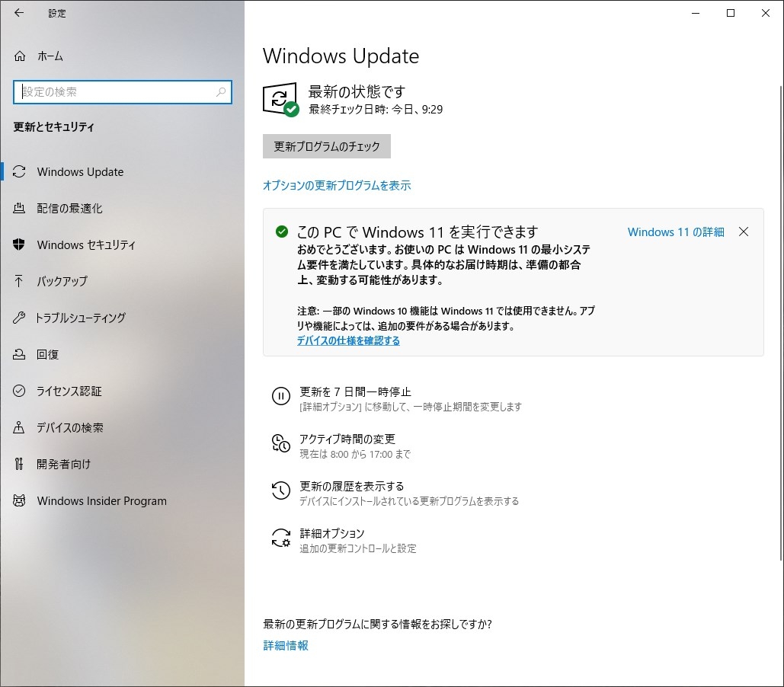Click the back arrow in title bar
The image size is (784, 687).
pos(19,13)
